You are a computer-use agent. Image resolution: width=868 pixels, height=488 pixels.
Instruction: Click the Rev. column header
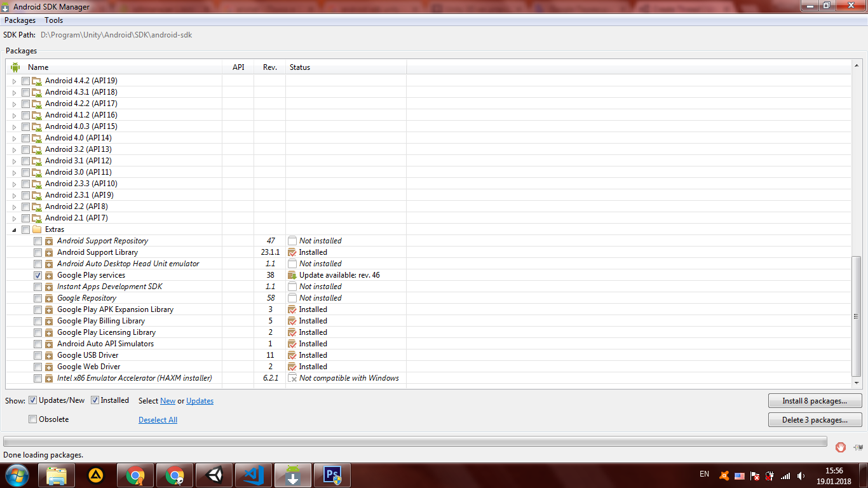[270, 67]
